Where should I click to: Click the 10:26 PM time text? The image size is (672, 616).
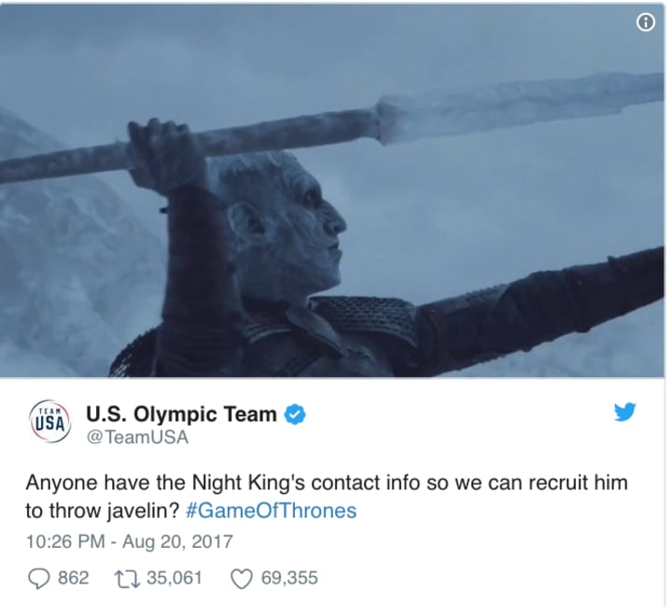65,541
